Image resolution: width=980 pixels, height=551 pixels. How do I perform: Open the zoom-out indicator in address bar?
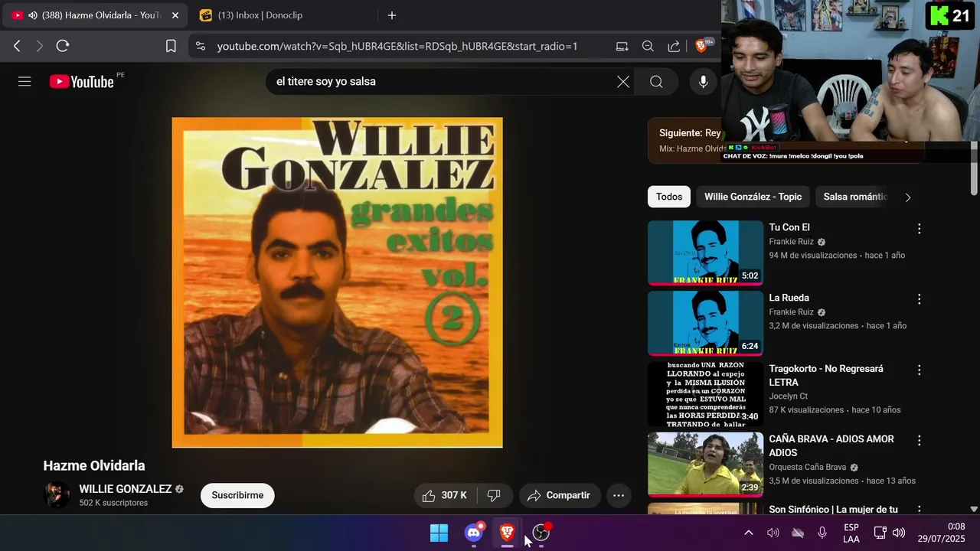click(648, 46)
